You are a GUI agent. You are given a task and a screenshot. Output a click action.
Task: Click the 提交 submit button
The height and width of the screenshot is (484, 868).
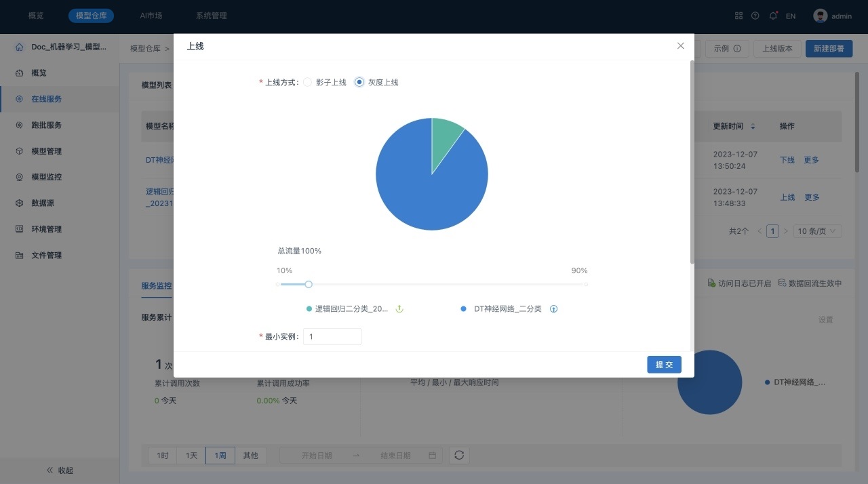pos(664,365)
